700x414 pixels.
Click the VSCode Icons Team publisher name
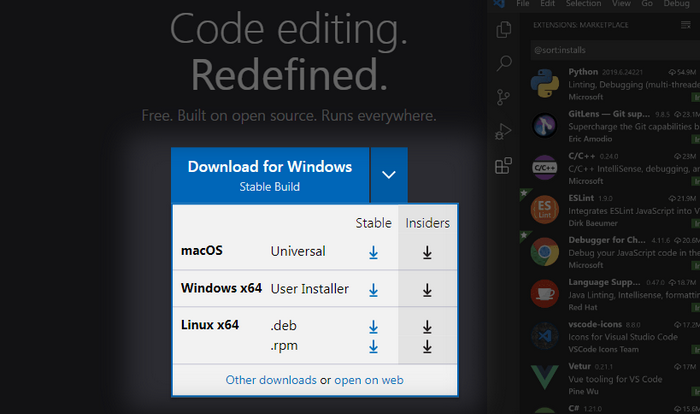(604, 349)
